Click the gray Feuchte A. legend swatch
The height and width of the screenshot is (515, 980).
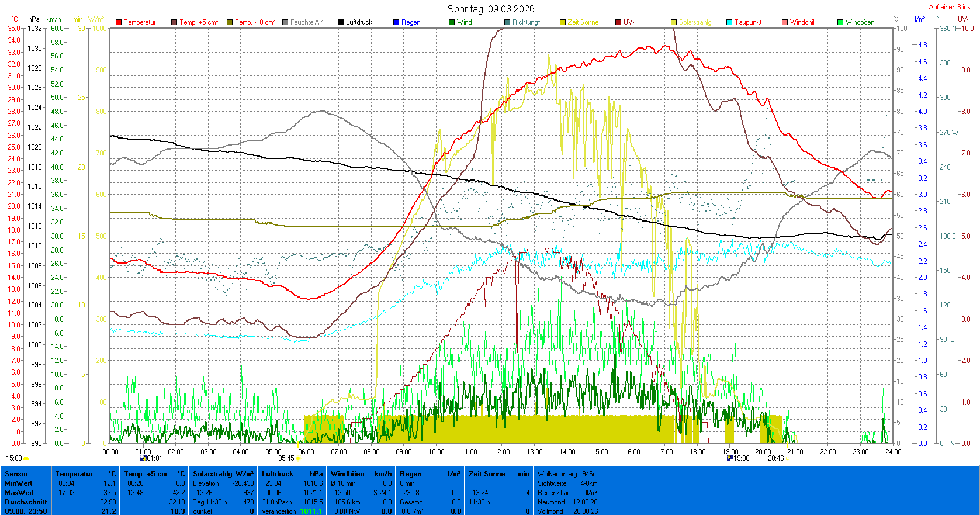coord(285,22)
